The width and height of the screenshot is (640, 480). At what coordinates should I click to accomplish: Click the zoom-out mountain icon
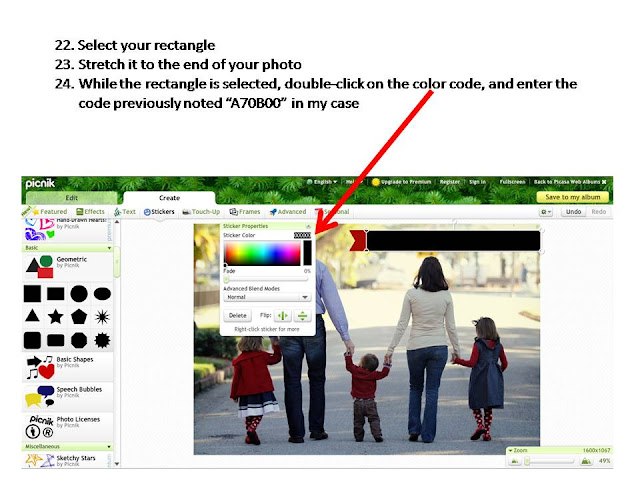point(514,461)
